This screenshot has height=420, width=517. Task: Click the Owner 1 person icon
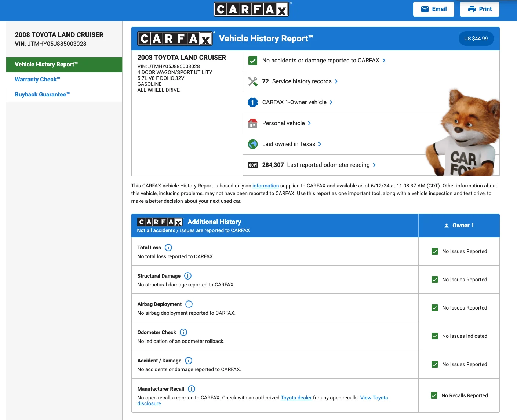[x=447, y=226]
